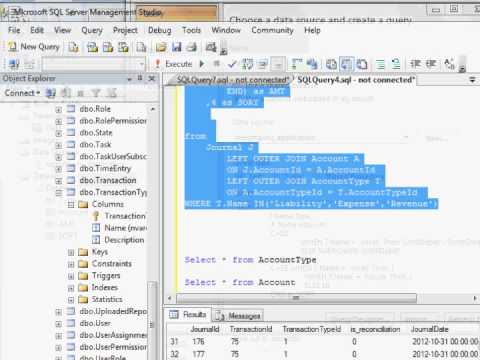Open the Query menu
480x360 pixels.
coord(92,30)
